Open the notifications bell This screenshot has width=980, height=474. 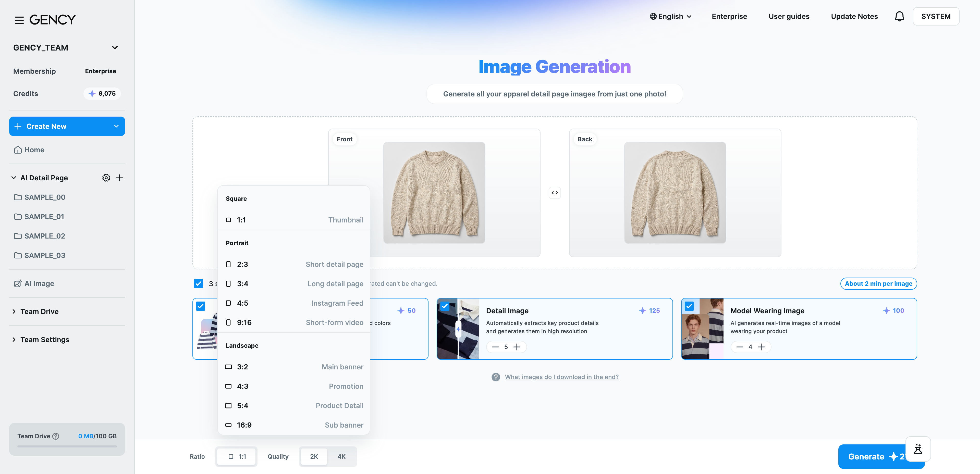pyautogui.click(x=899, y=16)
